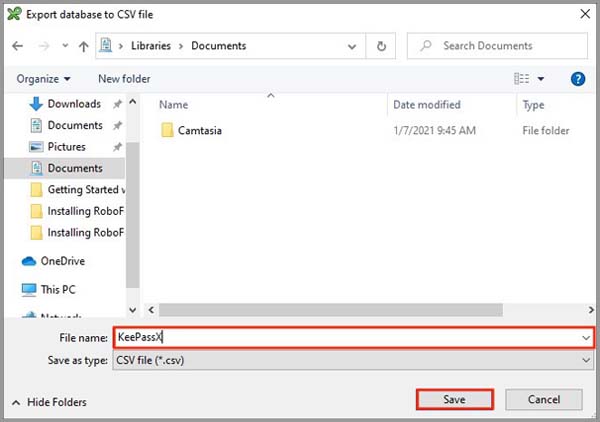The image size is (600, 422).
Task: Select Pictures in the navigation pane
Action: click(x=67, y=147)
